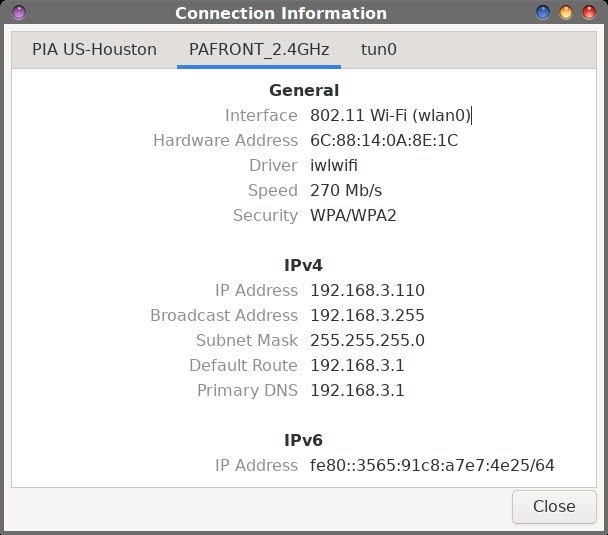Select the PAFRONT_2.4GHz tab
This screenshot has height=535, width=608.
[259, 50]
